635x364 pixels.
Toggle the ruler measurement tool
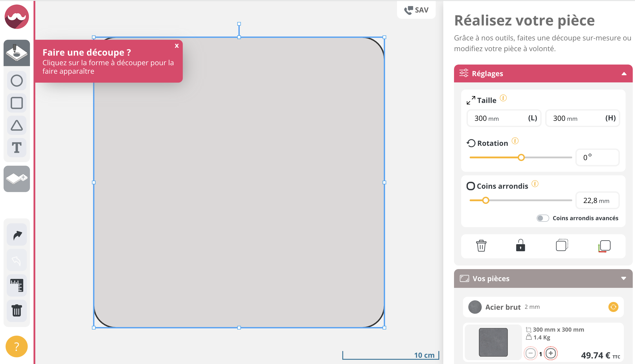point(17,285)
